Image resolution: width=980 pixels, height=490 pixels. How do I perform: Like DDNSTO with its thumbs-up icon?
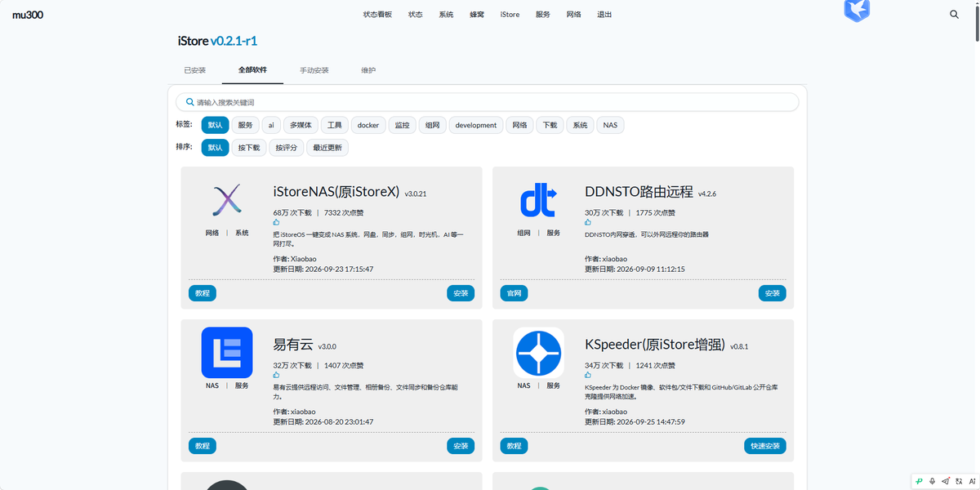[588, 222]
